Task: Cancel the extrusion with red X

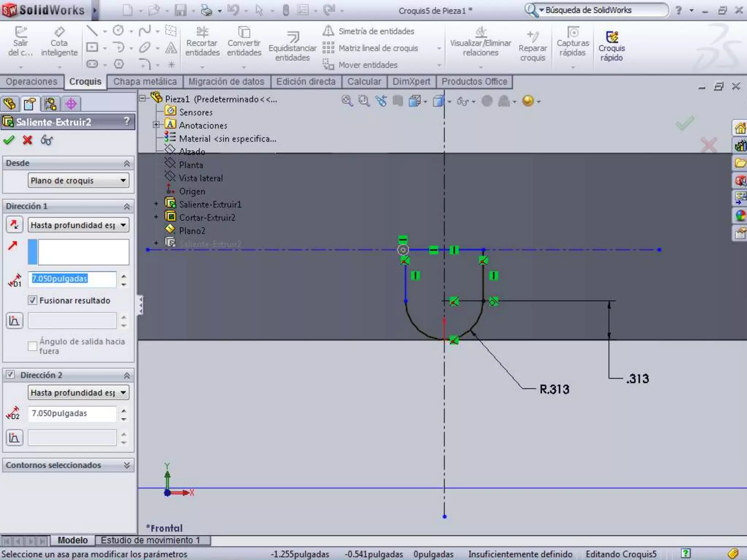Action: 27,140
